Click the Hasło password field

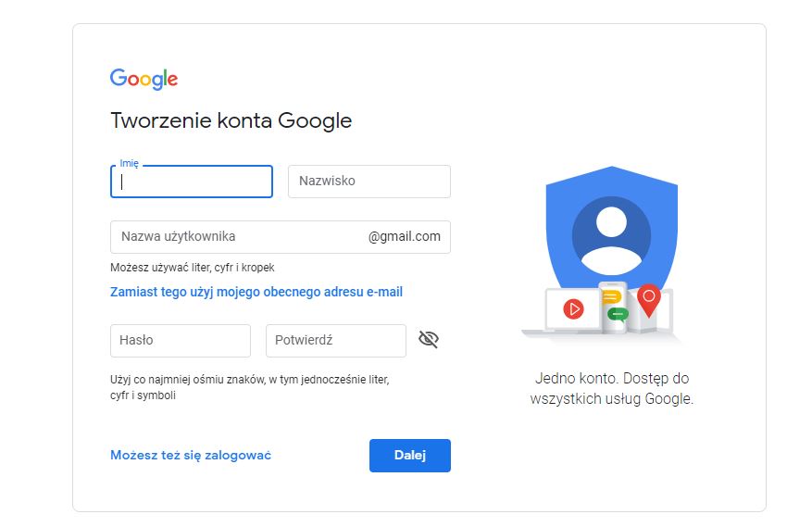(181, 341)
